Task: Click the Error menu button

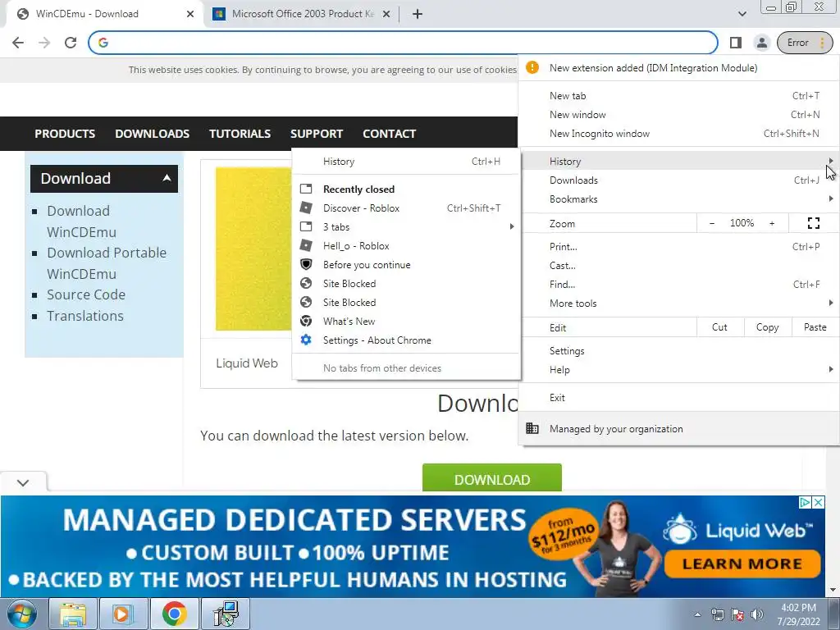Action: (805, 43)
